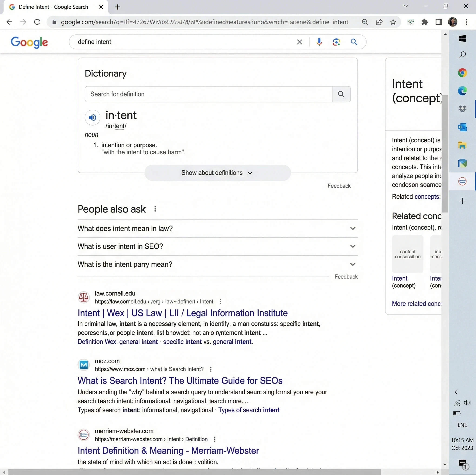Click the dictionary search magnifier button
476x475 pixels.
[341, 94]
